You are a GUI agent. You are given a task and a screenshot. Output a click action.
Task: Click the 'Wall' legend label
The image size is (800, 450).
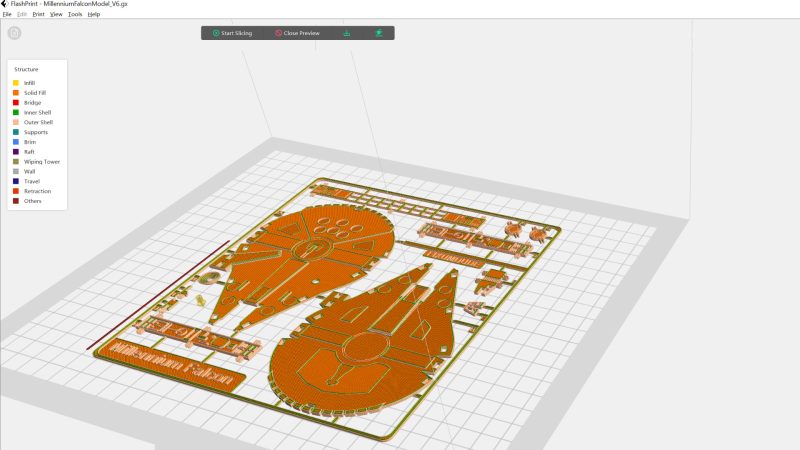[29, 171]
